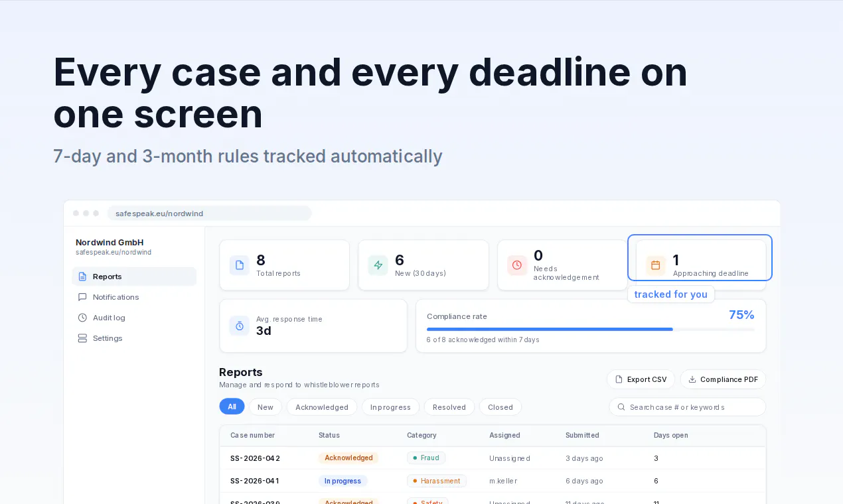The height and width of the screenshot is (504, 843).
Task: Click '6 of 8 acknowledged within 7 days'
Action: click(483, 340)
